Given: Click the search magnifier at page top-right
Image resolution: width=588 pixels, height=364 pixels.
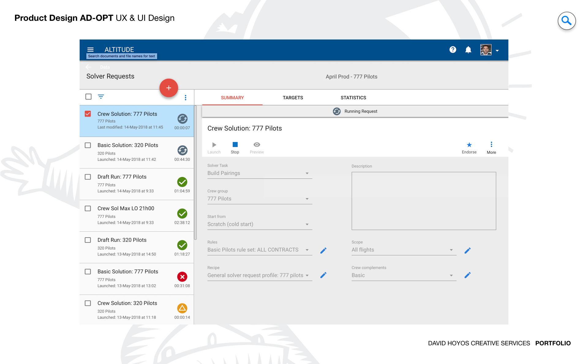Looking at the screenshot, I should point(567,21).
